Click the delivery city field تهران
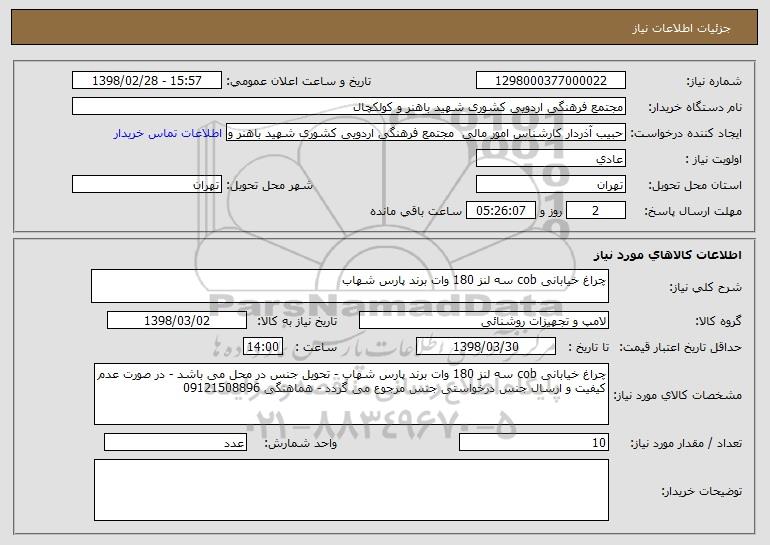The height and width of the screenshot is (545, 770). [x=147, y=185]
